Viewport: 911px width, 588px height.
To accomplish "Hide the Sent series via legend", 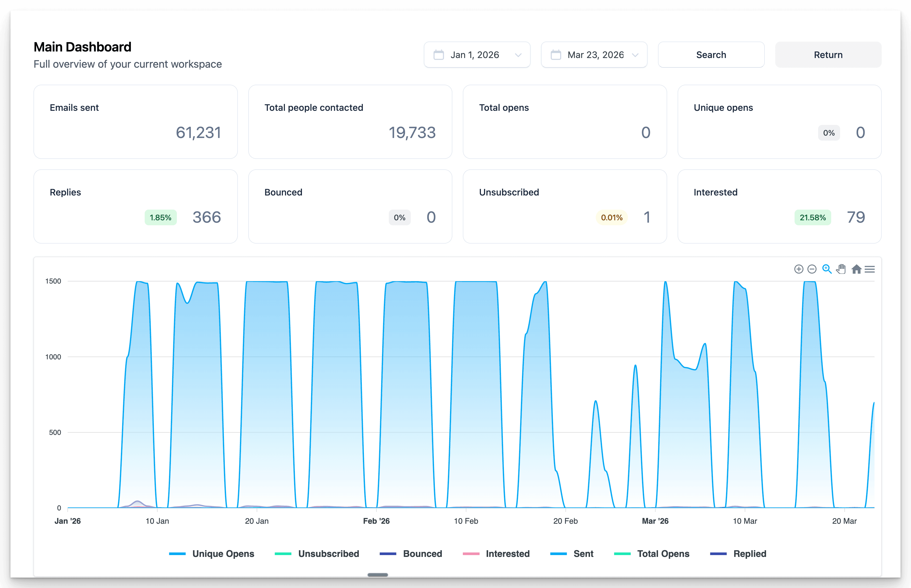I will pos(583,554).
